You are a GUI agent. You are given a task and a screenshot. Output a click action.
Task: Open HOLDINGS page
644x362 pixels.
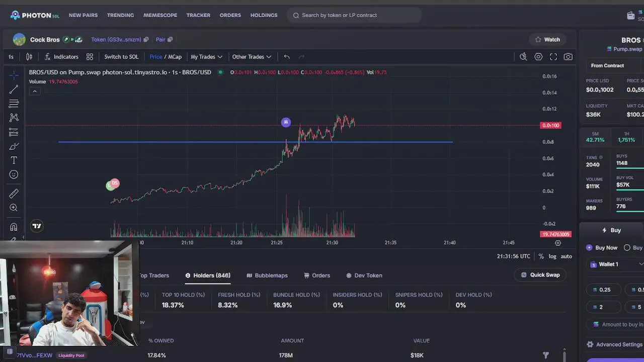coord(264,15)
